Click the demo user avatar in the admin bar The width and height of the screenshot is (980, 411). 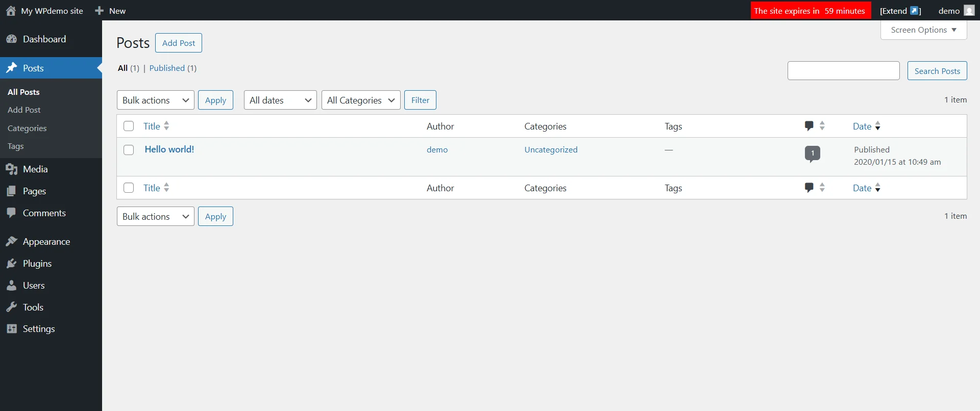coord(969,11)
